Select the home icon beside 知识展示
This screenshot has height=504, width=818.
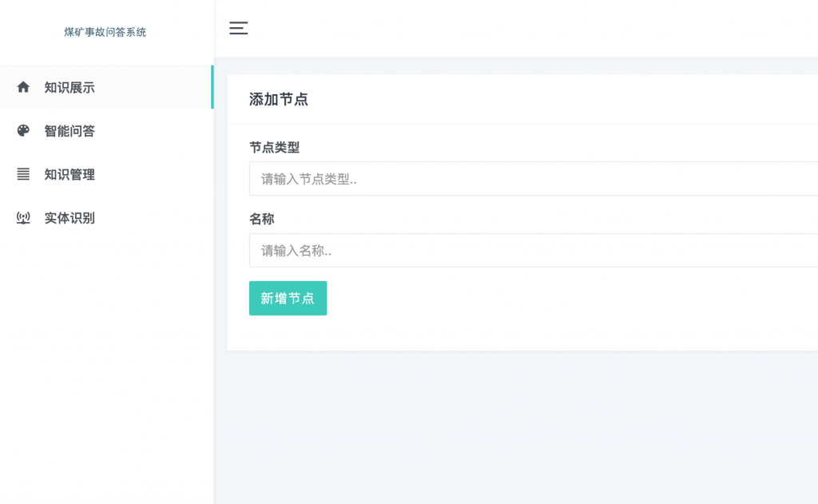(22, 87)
